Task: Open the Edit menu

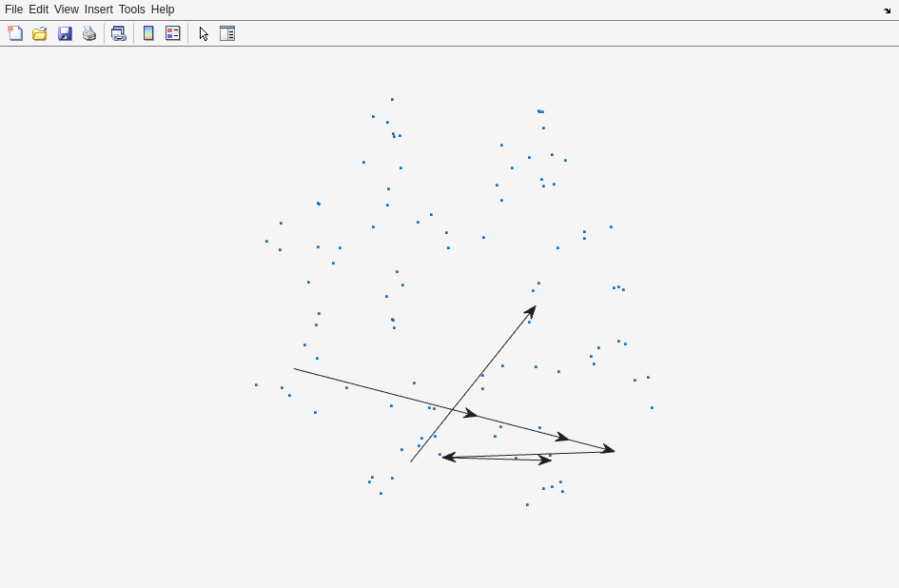Action: point(38,10)
